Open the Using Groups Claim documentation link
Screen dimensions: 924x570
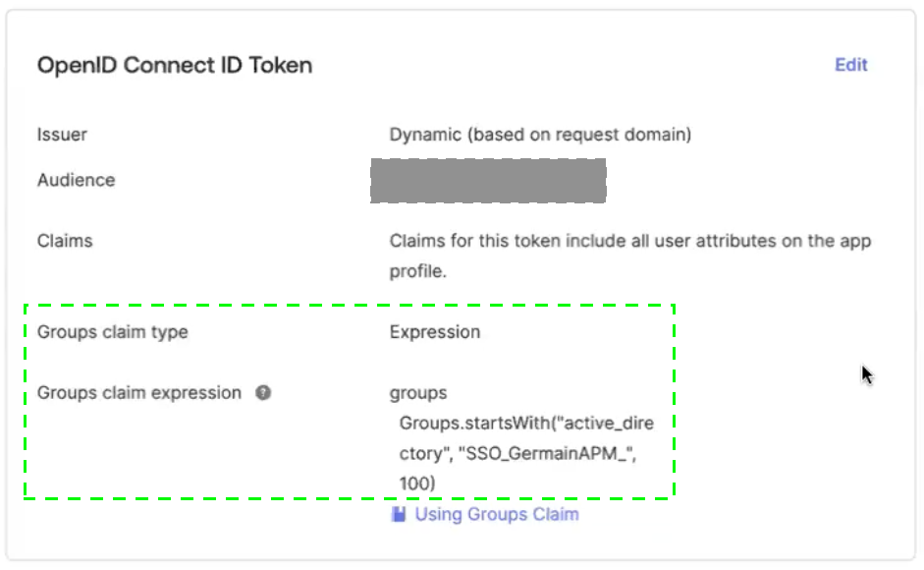tap(496, 514)
